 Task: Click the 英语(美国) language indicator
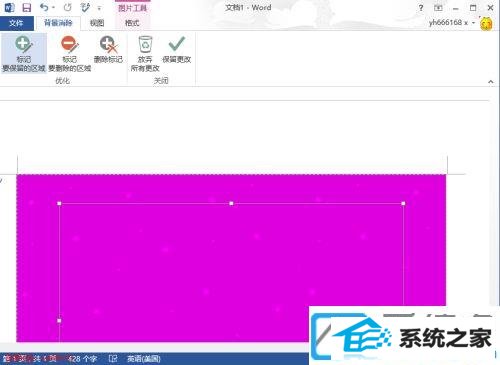pos(144,359)
